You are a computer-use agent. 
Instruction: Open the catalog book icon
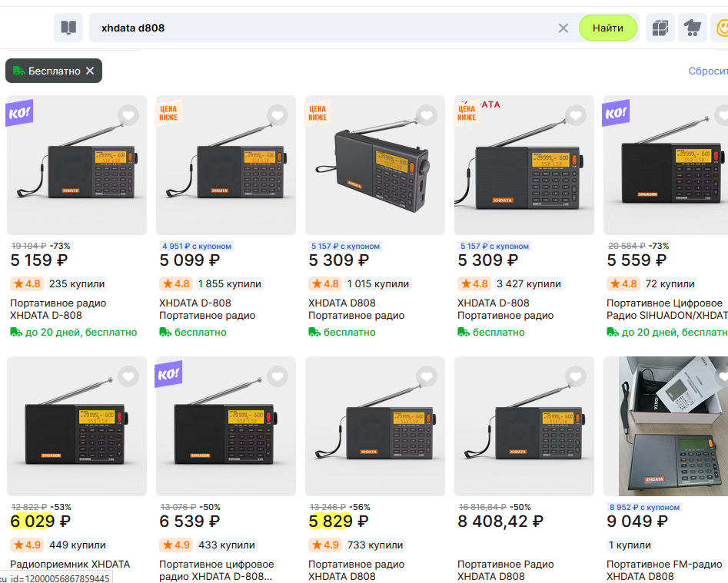click(68, 28)
